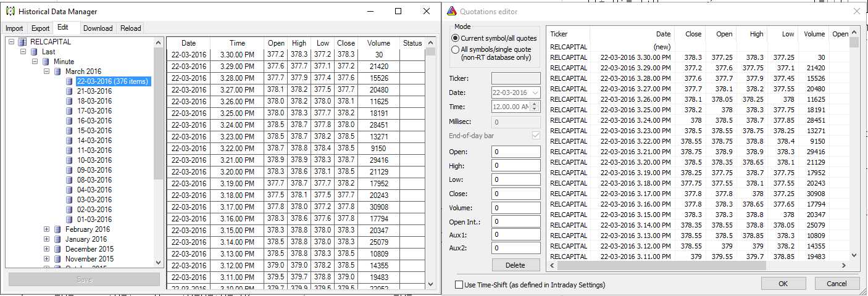Click the Low input field
Image resolution: width=868 pixels, height=296 pixels.
(515, 179)
